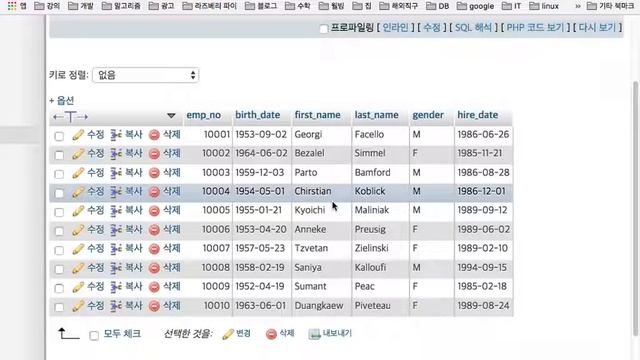Click the red delete icon for Duangkaew Piveteau
This screenshot has height=360, width=640.
pos(154,306)
